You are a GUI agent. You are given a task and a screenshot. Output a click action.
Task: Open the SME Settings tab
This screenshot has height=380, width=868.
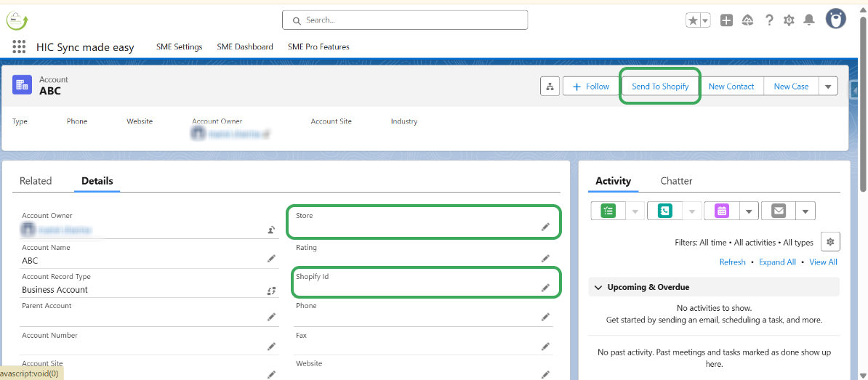[180, 47]
